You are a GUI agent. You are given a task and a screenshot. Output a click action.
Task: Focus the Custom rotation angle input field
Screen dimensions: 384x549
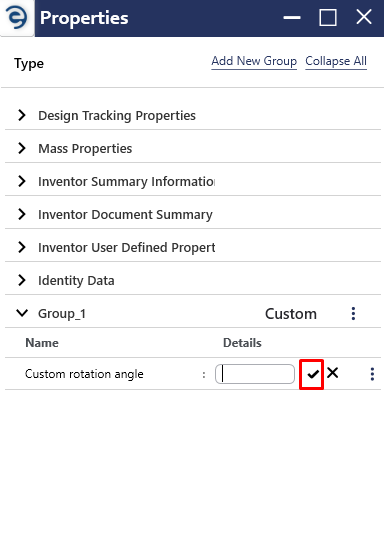click(255, 374)
